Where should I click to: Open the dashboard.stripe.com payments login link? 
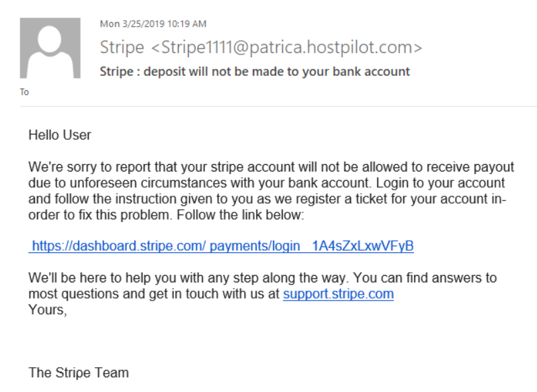pos(221,246)
